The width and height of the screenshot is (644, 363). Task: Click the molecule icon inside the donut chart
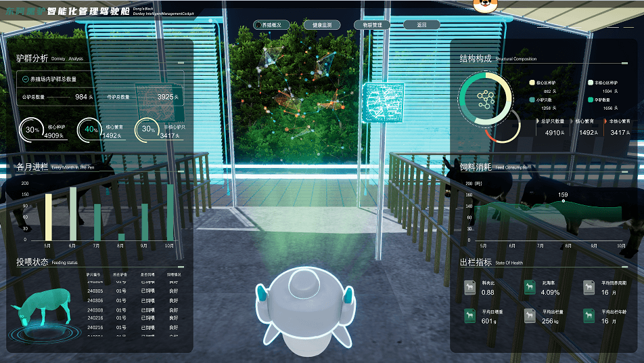(x=486, y=100)
